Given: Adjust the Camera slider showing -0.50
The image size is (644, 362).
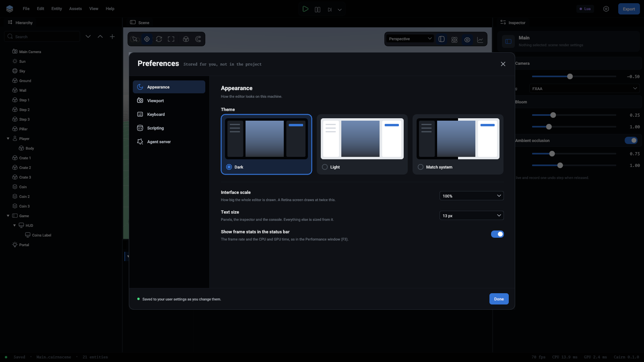Looking at the screenshot, I should click(x=574, y=76).
